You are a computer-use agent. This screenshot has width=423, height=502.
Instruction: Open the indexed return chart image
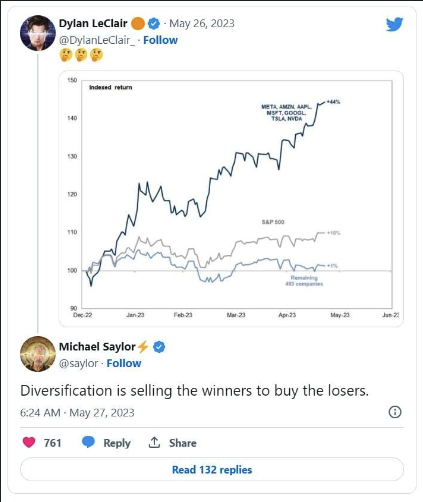pos(231,198)
